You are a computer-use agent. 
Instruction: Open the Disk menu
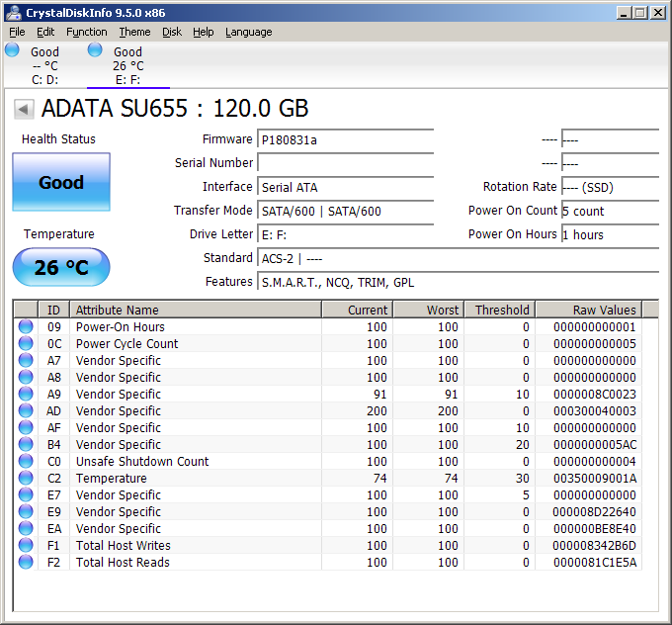click(x=171, y=33)
